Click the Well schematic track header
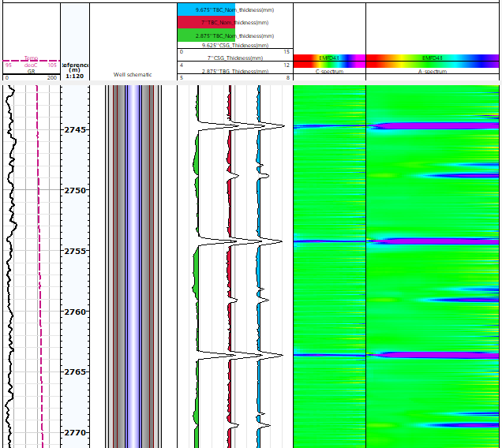 pos(133,74)
